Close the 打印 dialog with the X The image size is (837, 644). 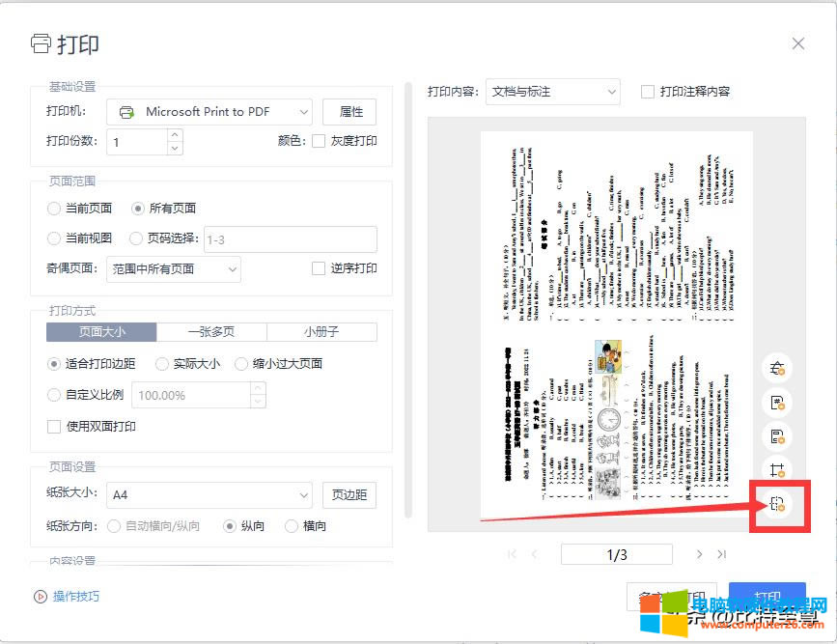point(798,43)
